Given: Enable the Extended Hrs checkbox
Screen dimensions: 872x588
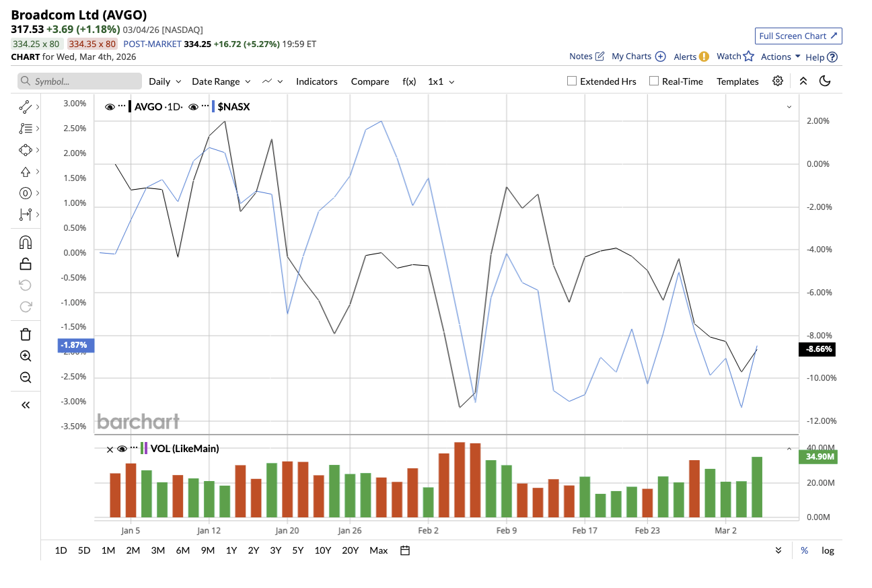Looking at the screenshot, I should (x=572, y=81).
